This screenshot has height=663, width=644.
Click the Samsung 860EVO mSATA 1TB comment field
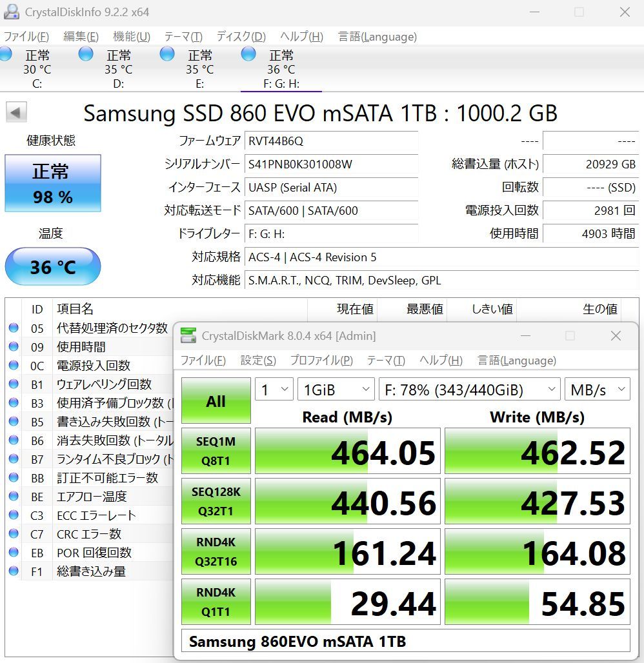point(405,641)
